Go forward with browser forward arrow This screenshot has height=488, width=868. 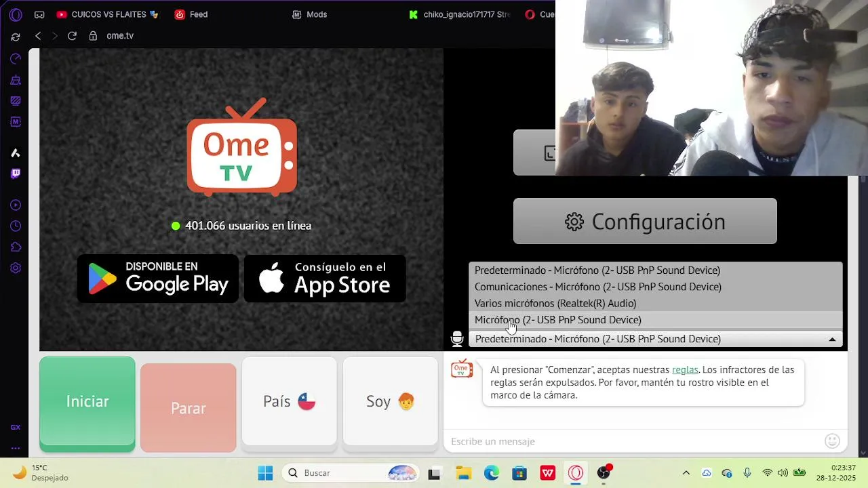(x=55, y=35)
